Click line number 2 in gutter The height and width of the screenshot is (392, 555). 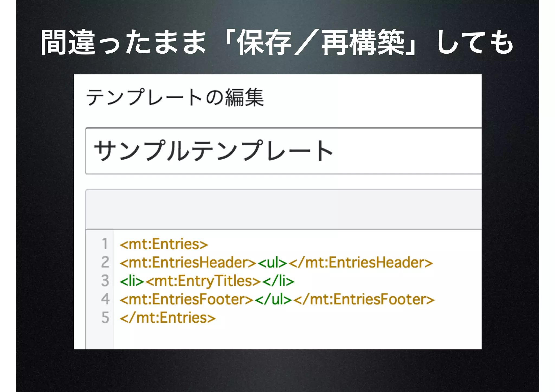(105, 262)
